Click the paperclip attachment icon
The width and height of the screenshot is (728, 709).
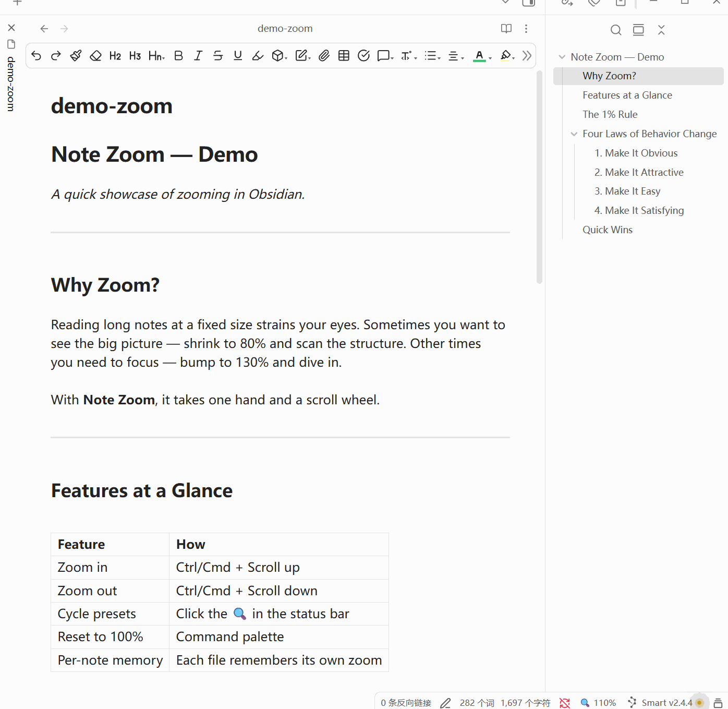pyautogui.click(x=324, y=56)
